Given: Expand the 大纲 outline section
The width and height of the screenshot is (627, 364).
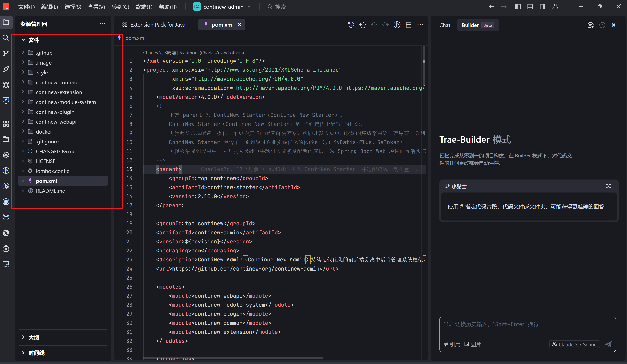Looking at the screenshot, I should click(34, 337).
